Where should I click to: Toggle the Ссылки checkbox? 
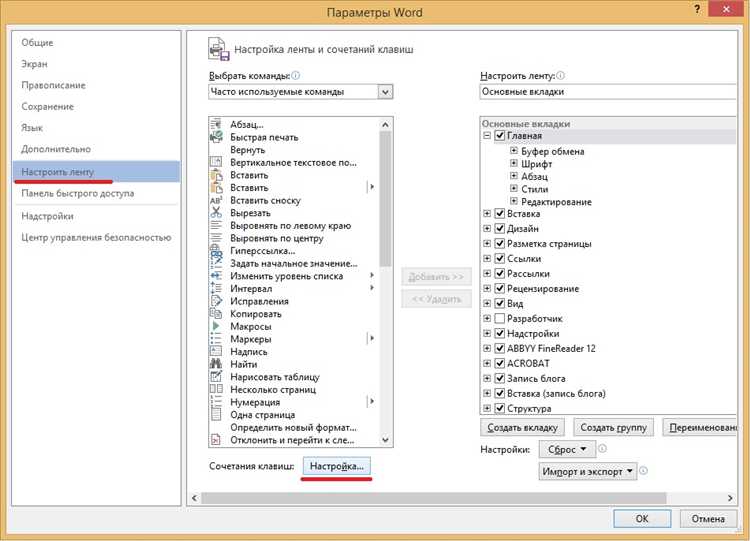[x=499, y=258]
